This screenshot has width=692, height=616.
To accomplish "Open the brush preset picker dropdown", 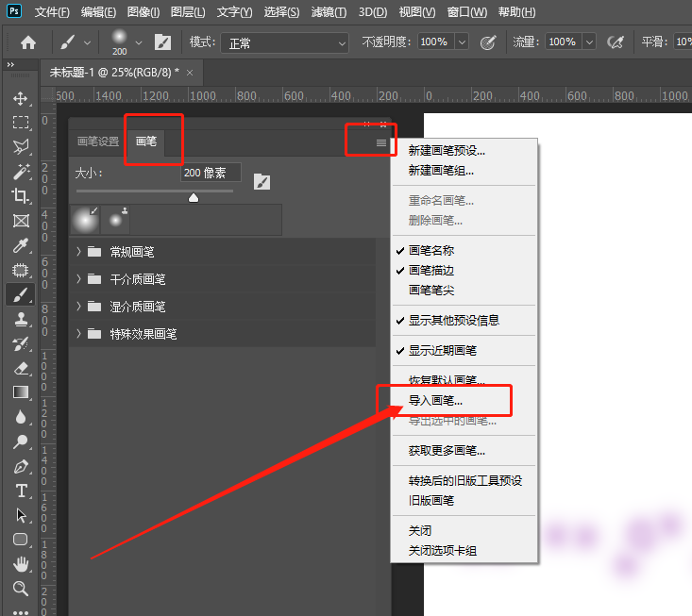I will tap(139, 42).
